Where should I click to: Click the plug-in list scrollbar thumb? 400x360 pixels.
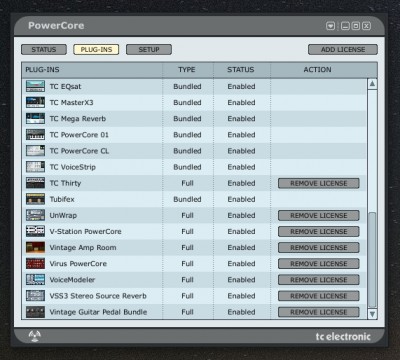pyautogui.click(x=372, y=260)
